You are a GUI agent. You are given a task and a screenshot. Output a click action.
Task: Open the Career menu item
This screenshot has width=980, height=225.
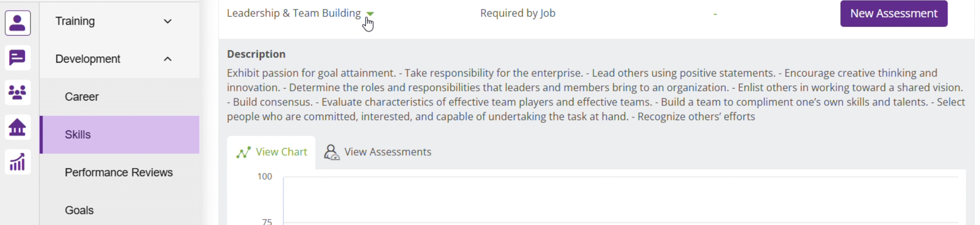tap(82, 97)
